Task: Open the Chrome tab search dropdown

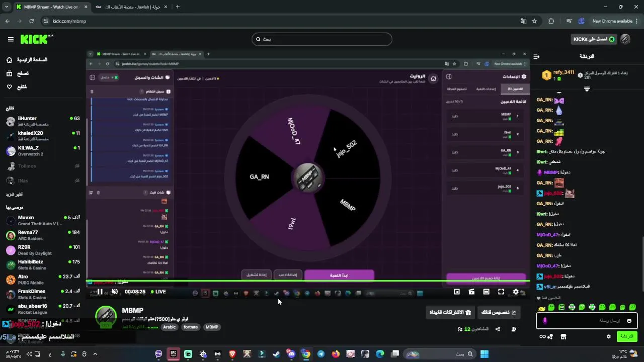Action: pos(7,7)
